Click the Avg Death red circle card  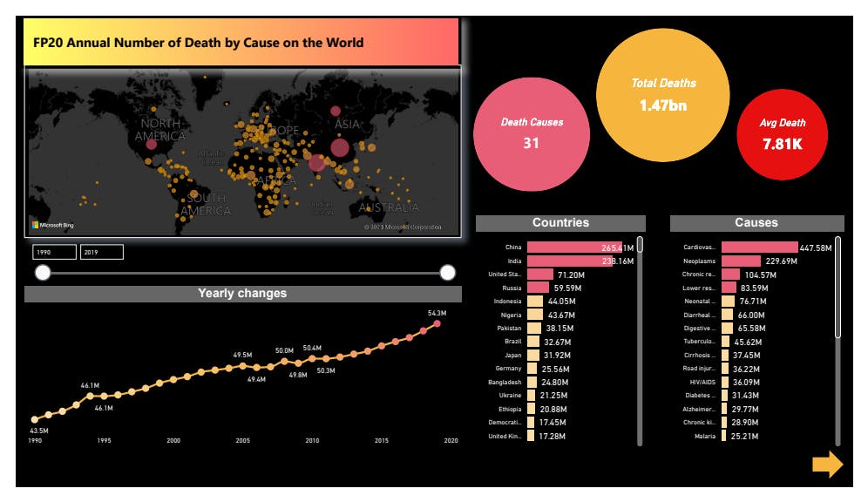[x=782, y=134]
